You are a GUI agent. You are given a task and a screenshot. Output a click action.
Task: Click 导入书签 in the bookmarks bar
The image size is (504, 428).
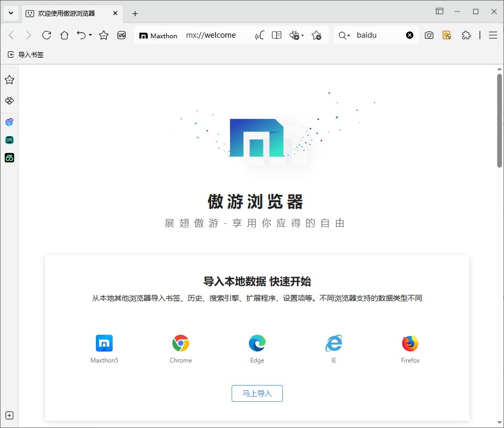(26, 54)
